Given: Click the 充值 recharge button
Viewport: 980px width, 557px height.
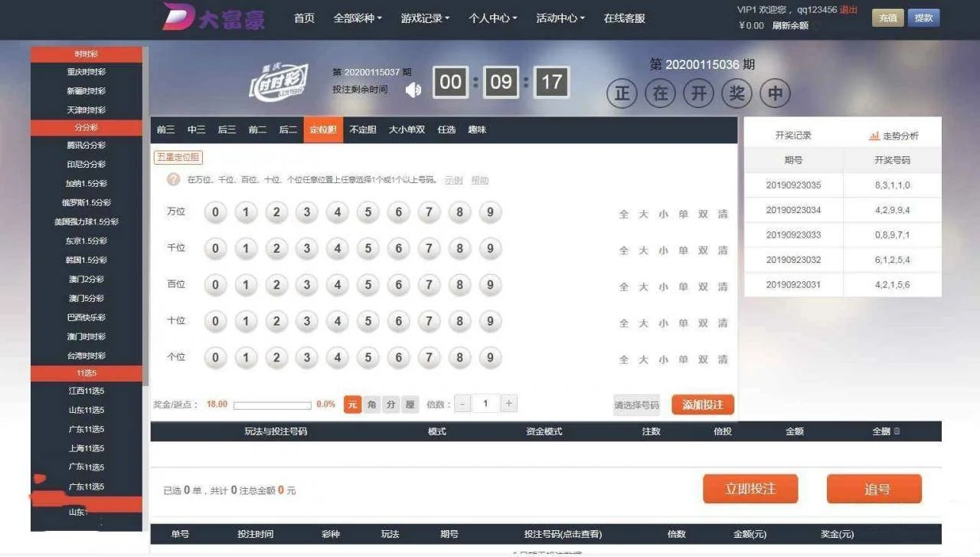Looking at the screenshot, I should [887, 18].
